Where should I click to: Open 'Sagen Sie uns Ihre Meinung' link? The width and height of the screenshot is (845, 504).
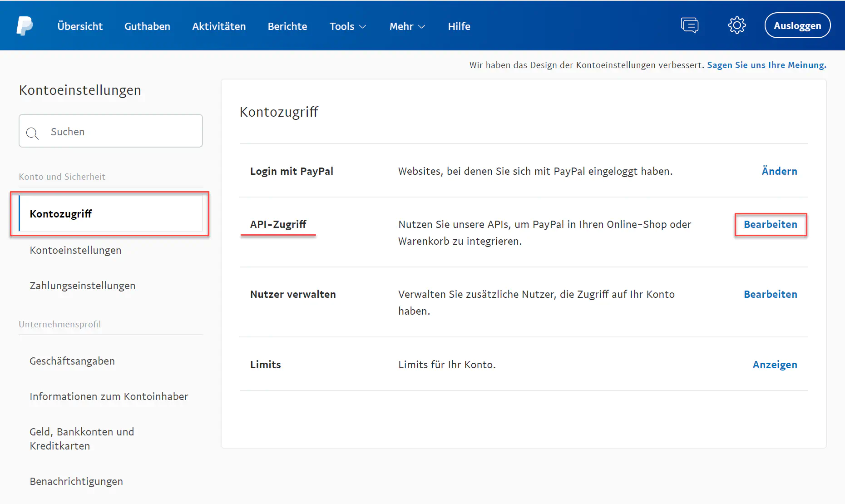tap(766, 65)
